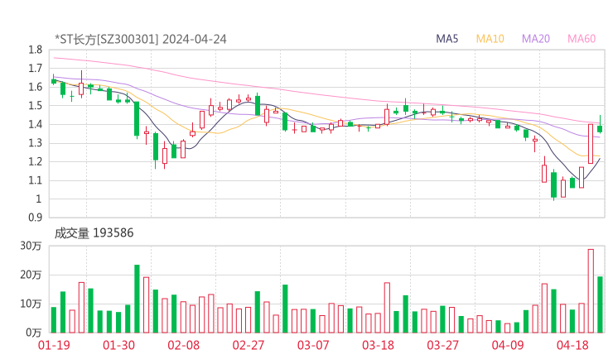Click the 03-18 date axis label
Screen dimensions: 613x364
(x=378, y=345)
